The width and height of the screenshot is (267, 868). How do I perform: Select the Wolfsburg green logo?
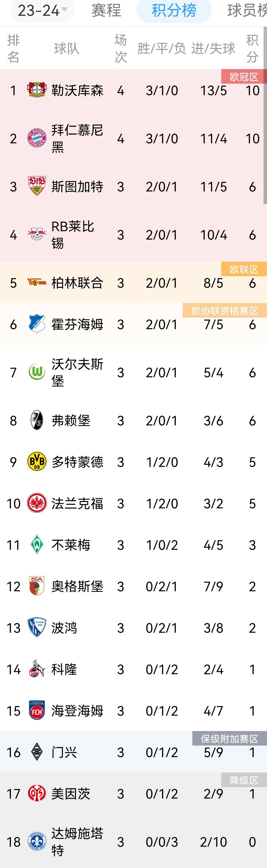(37, 372)
